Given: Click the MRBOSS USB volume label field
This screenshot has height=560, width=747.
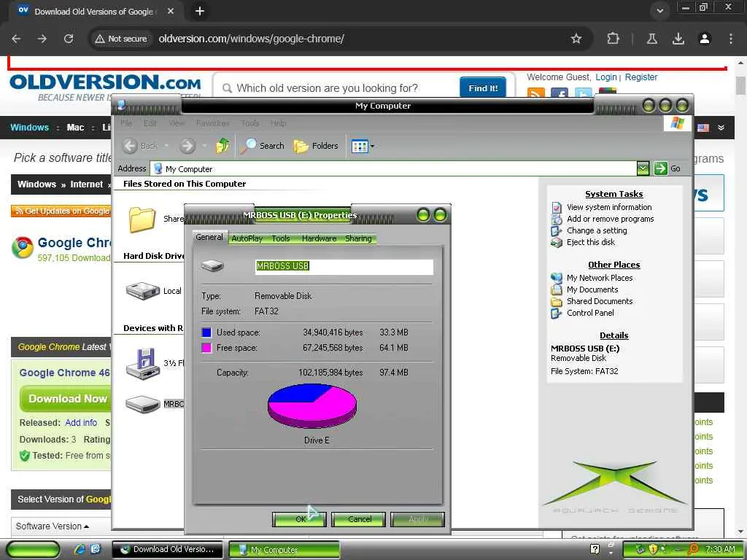Looking at the screenshot, I should tap(344, 266).
